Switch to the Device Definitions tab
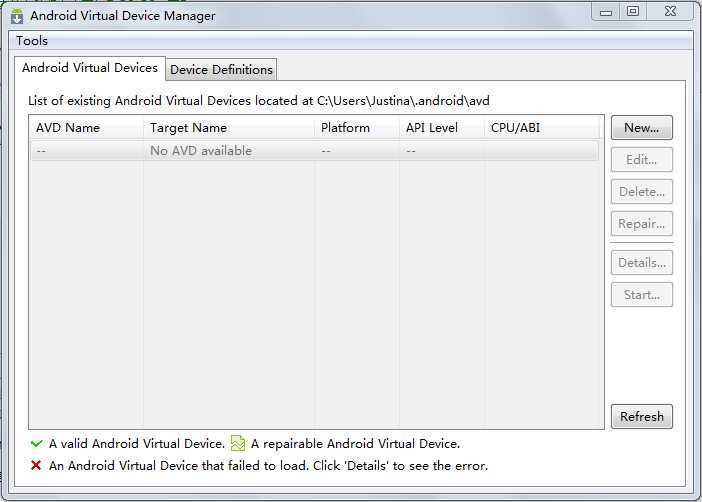 pos(221,70)
